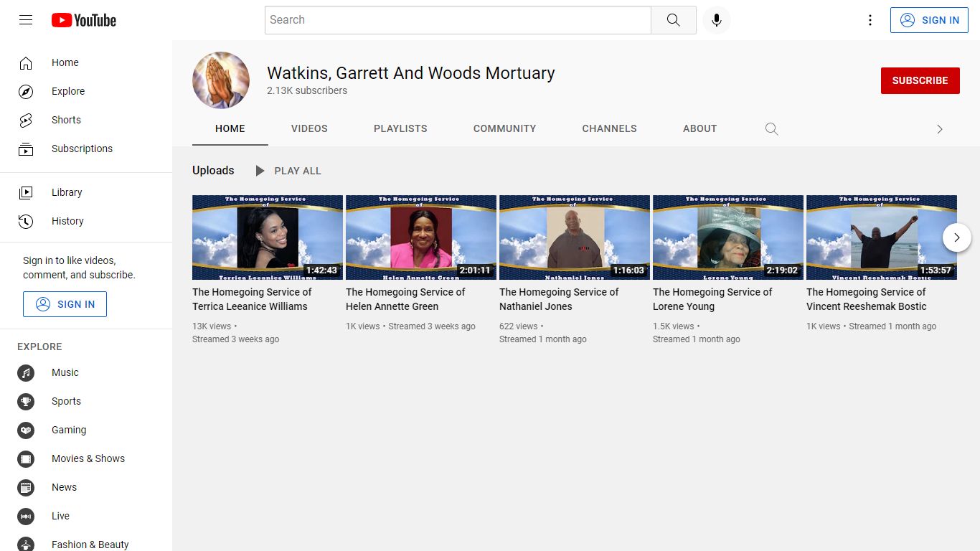Click the 2.13K subscribers text
The image size is (980, 551).
307,91
